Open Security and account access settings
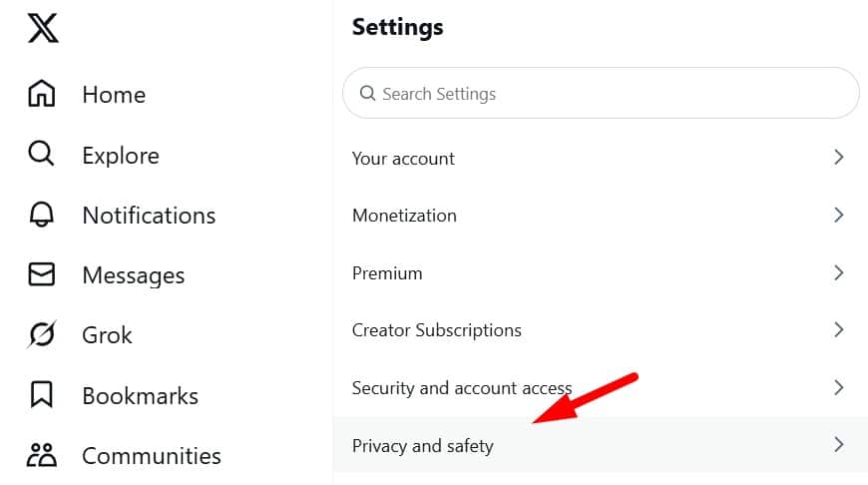This screenshot has width=868, height=485. tap(600, 387)
